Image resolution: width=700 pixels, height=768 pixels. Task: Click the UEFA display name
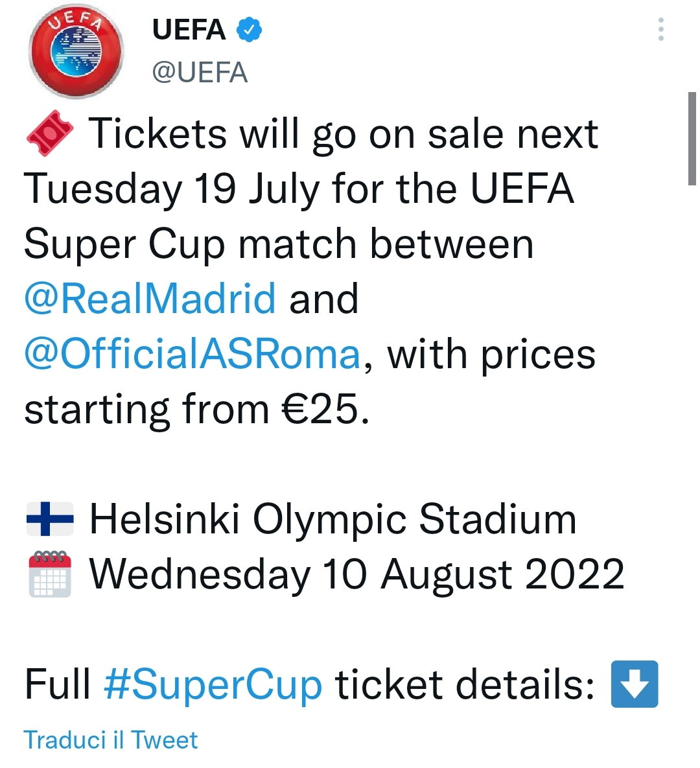click(x=189, y=30)
